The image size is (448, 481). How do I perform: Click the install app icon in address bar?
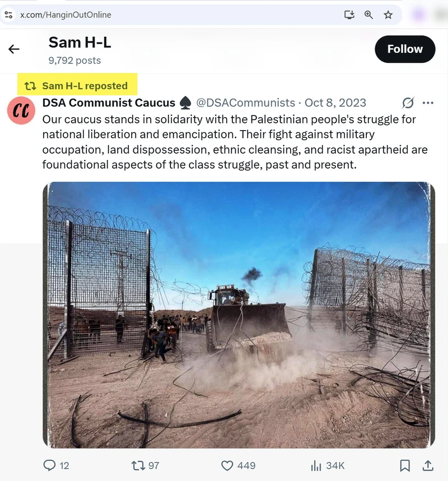[x=349, y=15]
